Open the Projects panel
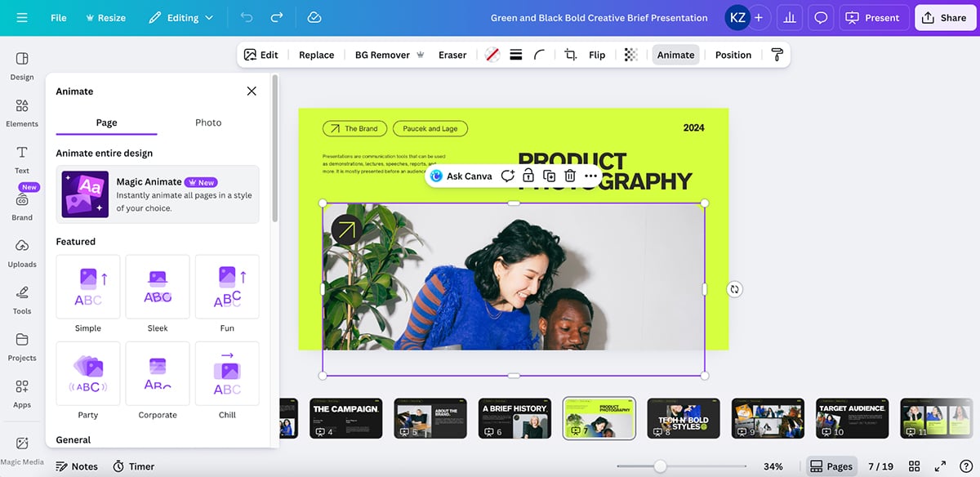The image size is (980, 477). (21, 347)
